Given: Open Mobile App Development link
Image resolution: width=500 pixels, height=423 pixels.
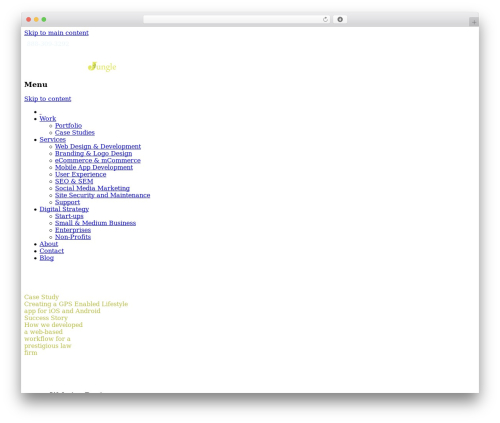Looking at the screenshot, I should click(x=94, y=168).
